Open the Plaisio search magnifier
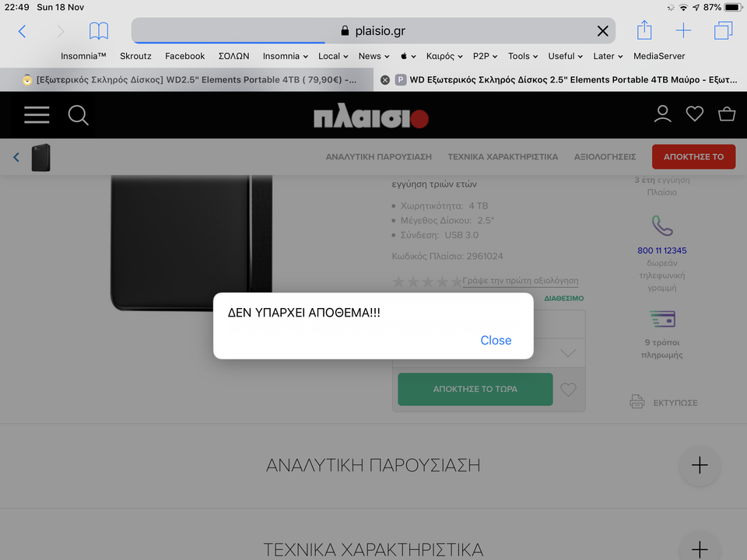The image size is (747, 560). click(78, 115)
